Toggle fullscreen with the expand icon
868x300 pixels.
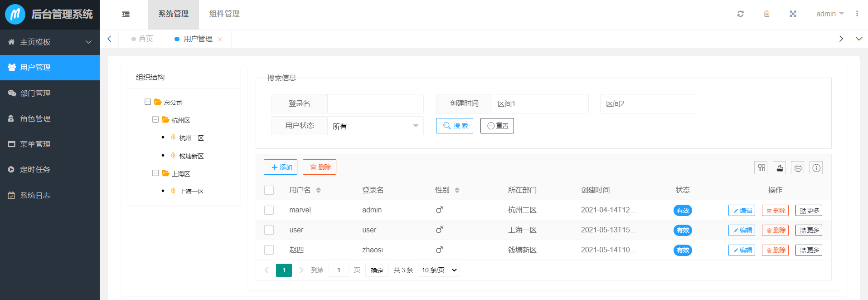[x=793, y=14]
